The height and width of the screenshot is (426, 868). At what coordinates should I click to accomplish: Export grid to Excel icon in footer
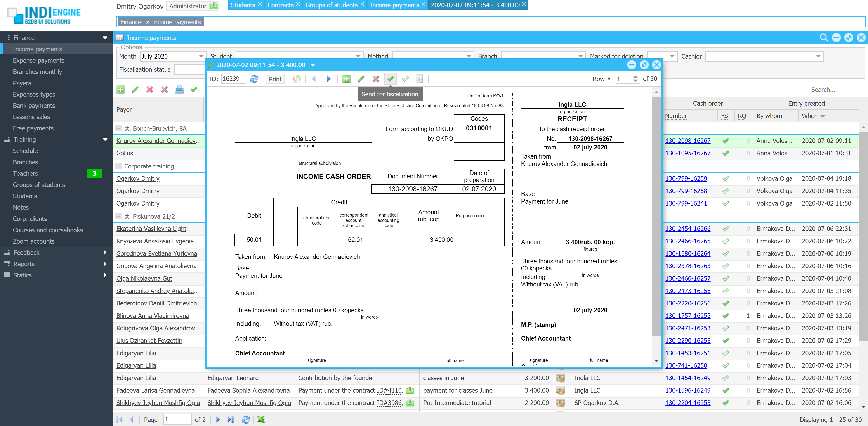[261, 419]
